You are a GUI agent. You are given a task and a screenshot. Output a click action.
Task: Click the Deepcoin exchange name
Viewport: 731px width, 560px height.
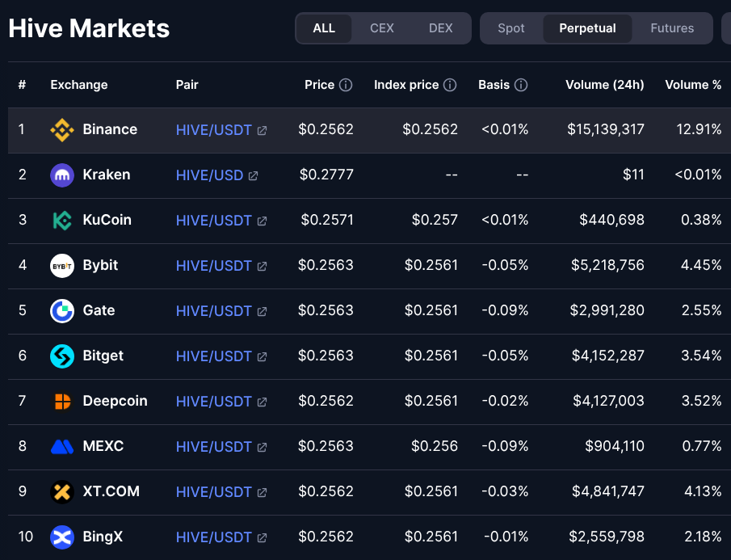[x=116, y=401]
